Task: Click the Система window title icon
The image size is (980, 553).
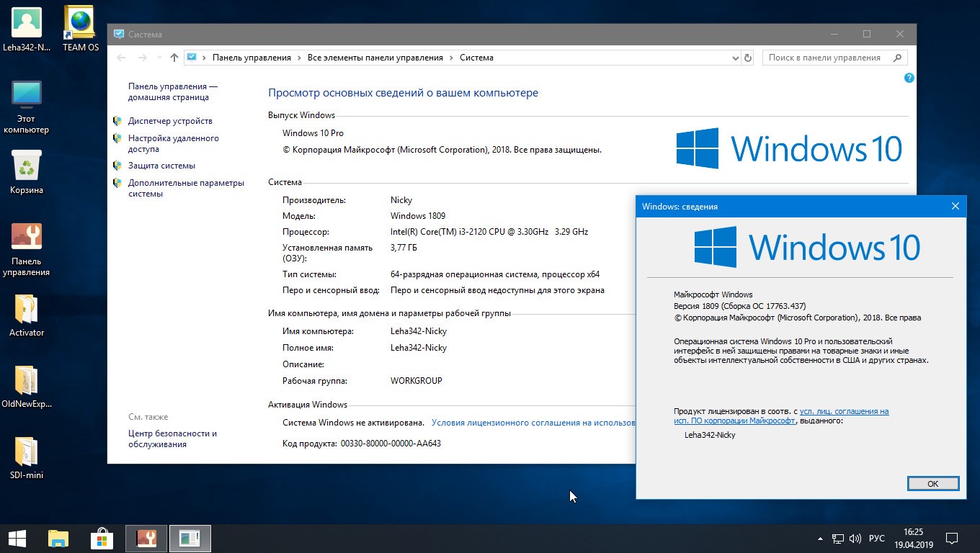Action: [x=118, y=34]
